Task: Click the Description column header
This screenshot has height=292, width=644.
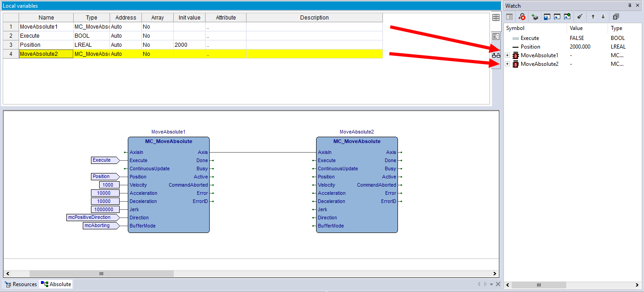Action: point(314,18)
